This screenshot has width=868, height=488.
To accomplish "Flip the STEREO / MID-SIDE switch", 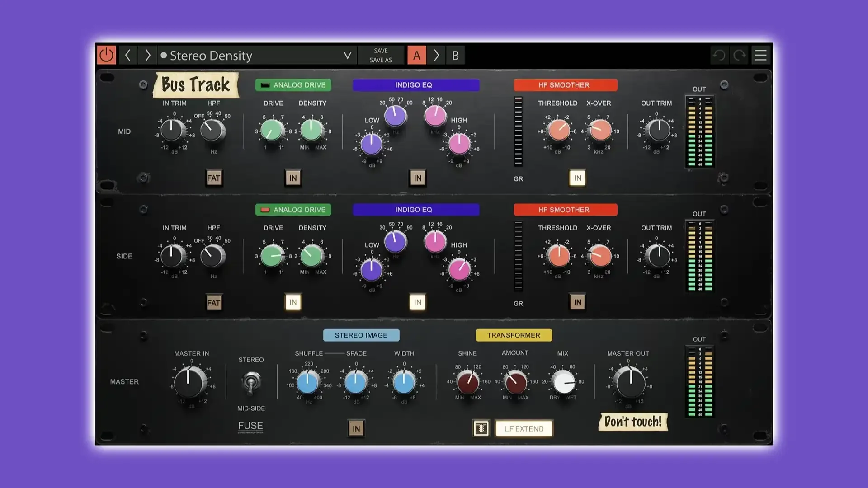I will 251,382.
